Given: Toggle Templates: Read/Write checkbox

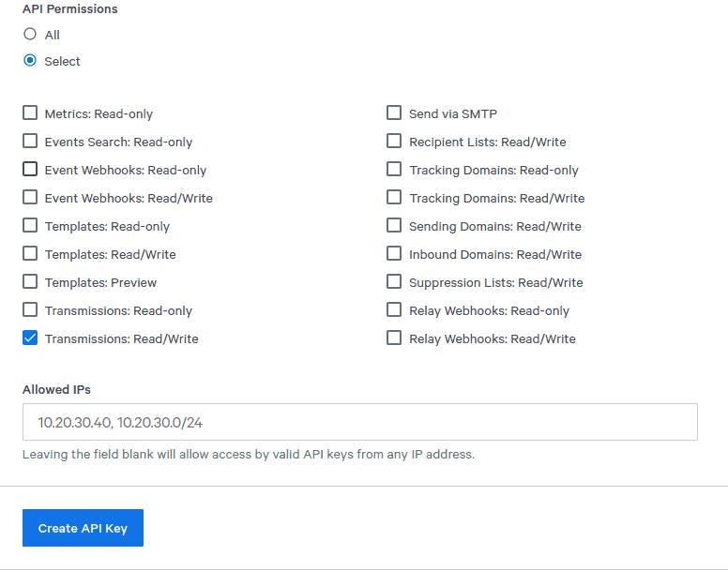Looking at the screenshot, I should [x=30, y=254].
